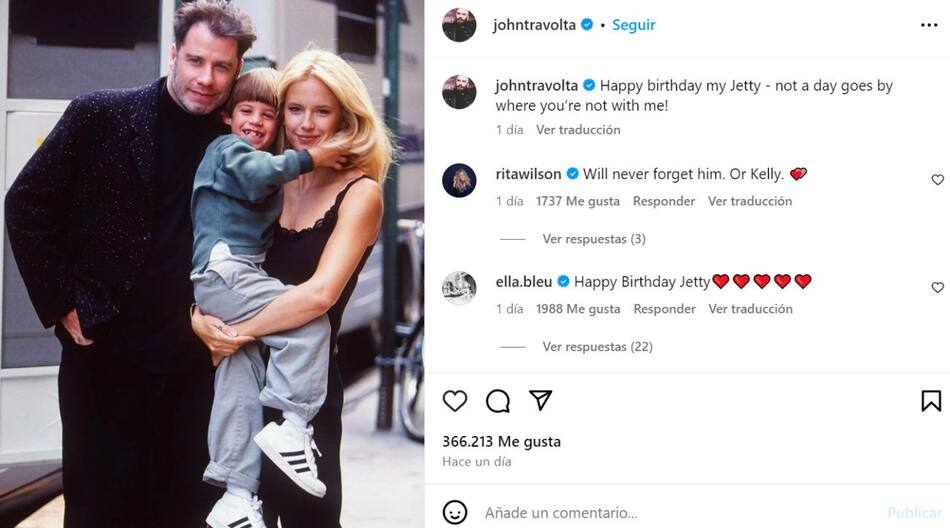
Task: Click the comment field Añade un comentario
Action: [x=561, y=513]
